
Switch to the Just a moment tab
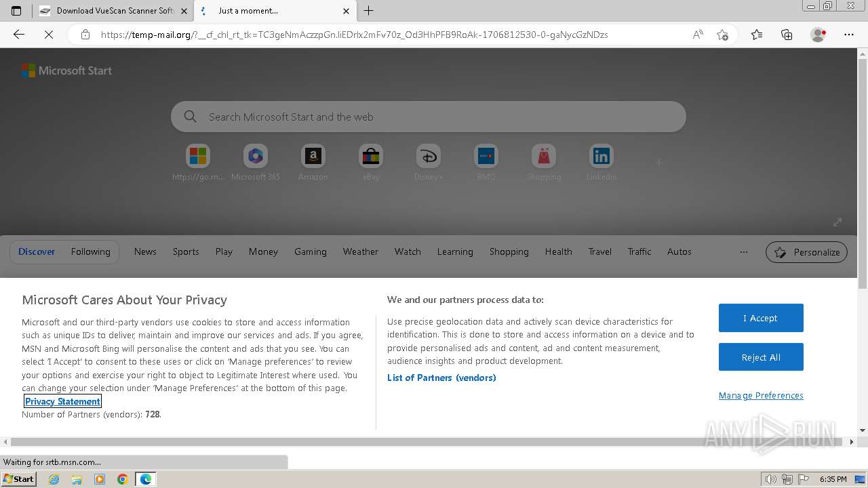(275, 11)
